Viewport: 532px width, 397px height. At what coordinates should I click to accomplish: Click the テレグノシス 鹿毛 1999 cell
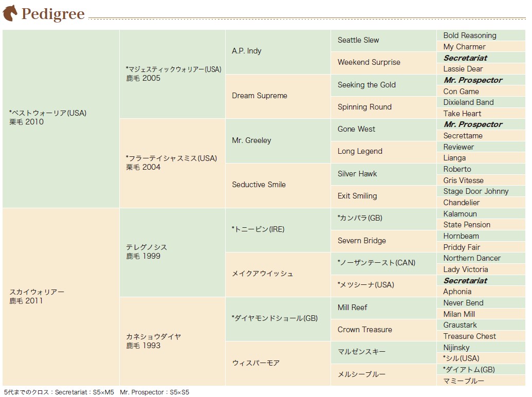(172, 252)
